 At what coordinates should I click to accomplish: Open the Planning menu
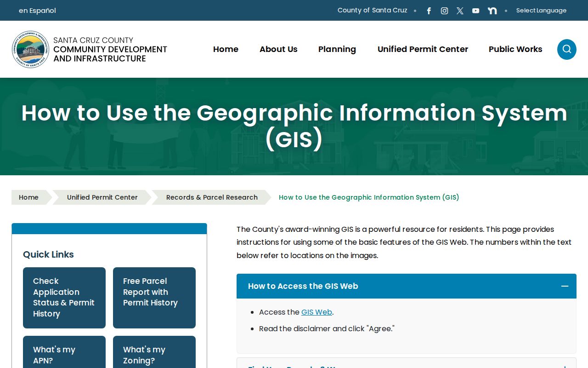click(x=337, y=49)
